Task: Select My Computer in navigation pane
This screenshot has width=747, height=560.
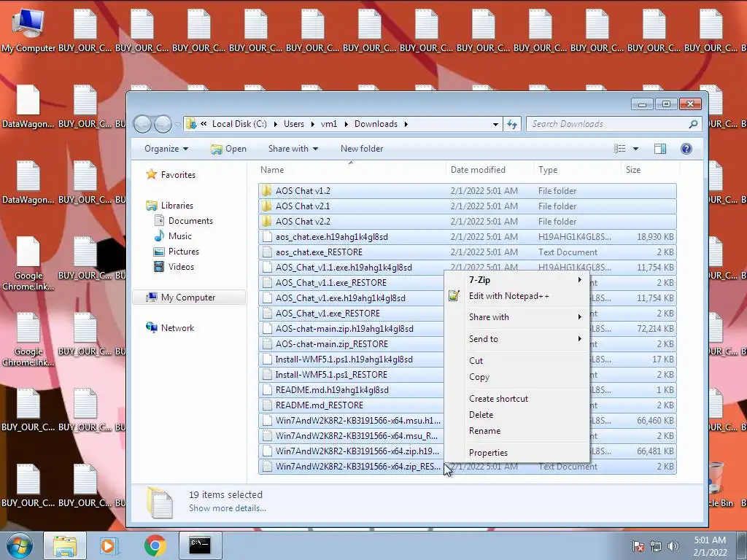Action: point(187,297)
